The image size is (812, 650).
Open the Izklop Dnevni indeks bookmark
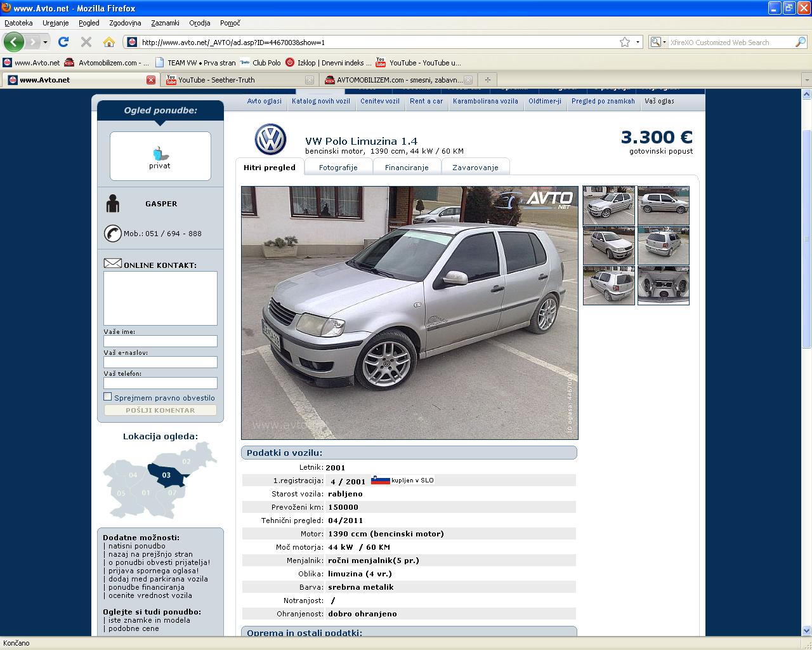pyautogui.click(x=328, y=63)
